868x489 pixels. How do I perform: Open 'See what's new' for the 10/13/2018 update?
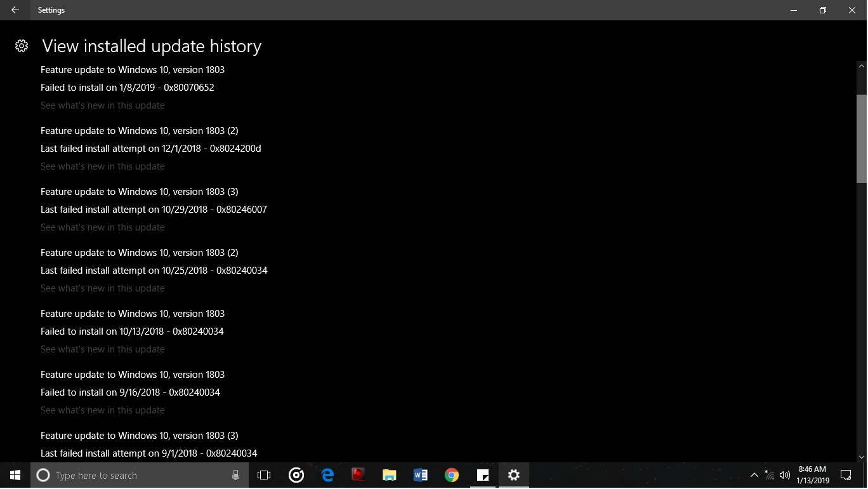103,349
